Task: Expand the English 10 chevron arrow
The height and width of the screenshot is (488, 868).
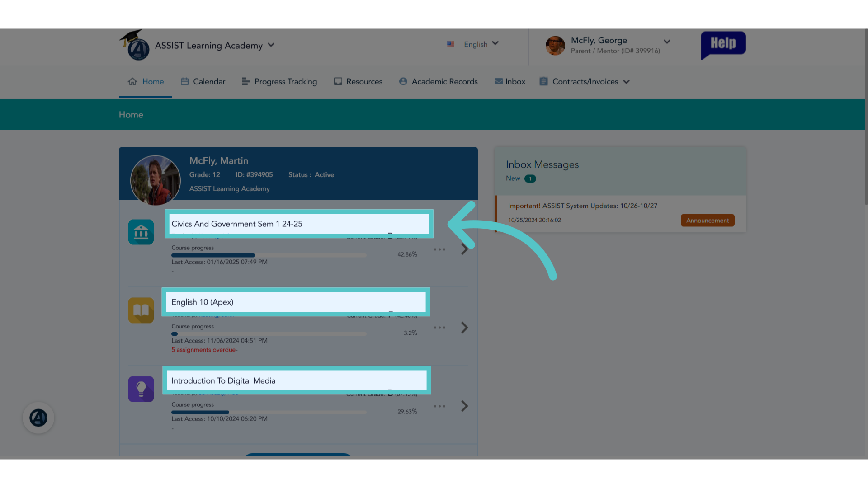Action: coord(464,328)
